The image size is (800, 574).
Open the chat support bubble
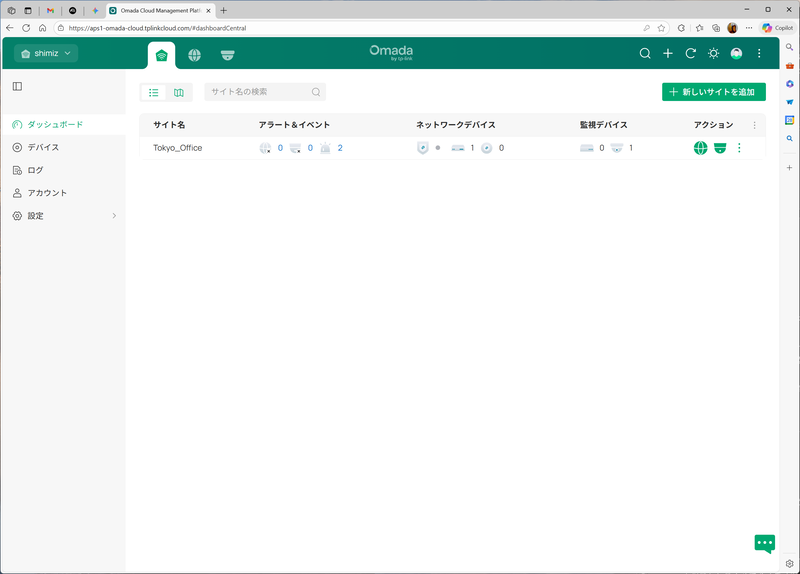(764, 544)
